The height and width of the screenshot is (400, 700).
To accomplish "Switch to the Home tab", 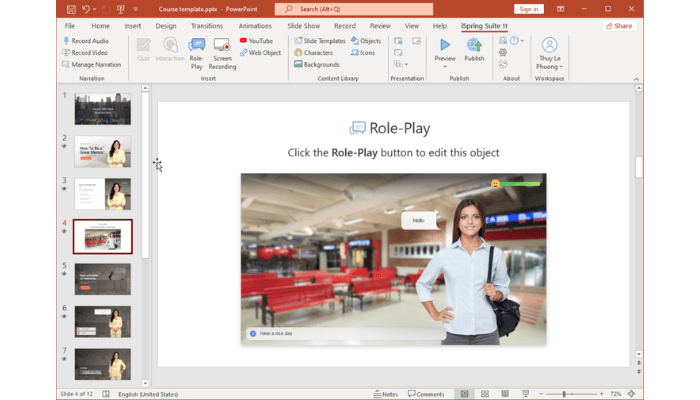I will click(100, 26).
